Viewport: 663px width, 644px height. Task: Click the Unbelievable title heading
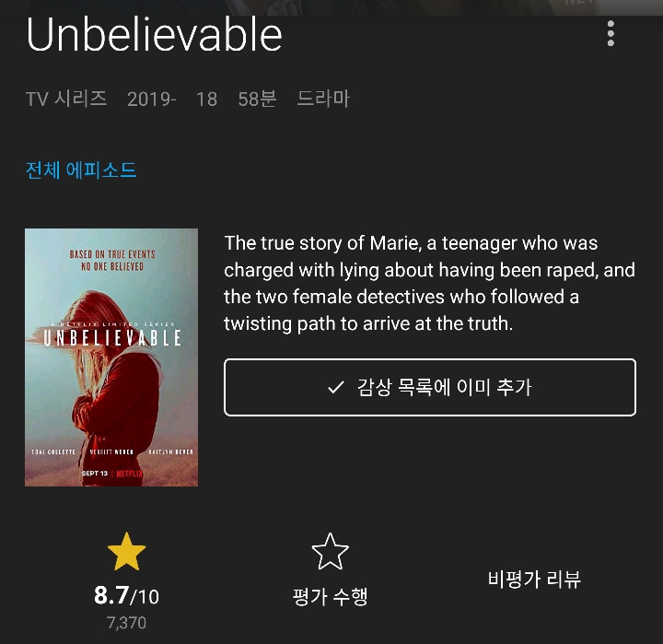[x=154, y=34]
